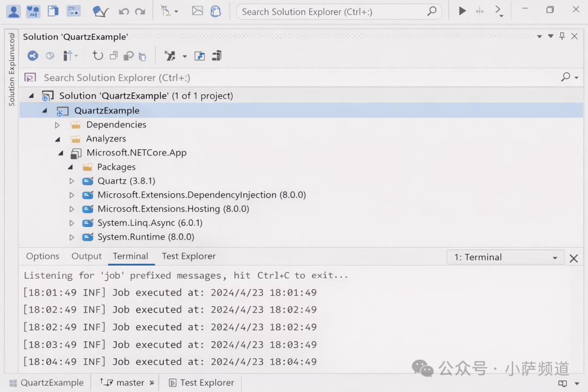Click the list-with-dot properties icon in top toolbar
588x392 pixels.
73,11
